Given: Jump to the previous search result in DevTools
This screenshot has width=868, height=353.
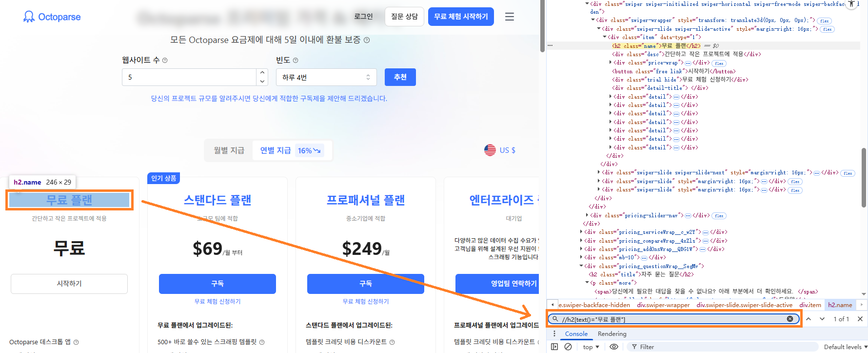Looking at the screenshot, I should click(x=809, y=319).
